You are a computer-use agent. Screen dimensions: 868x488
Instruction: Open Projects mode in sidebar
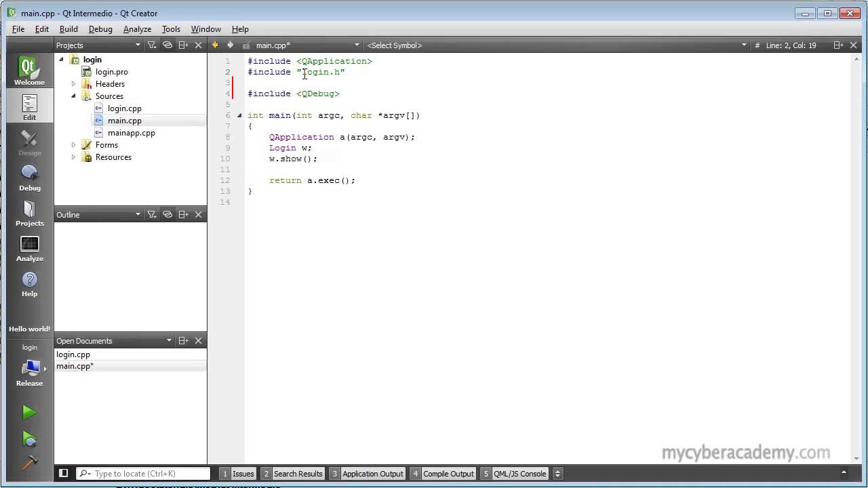pyautogui.click(x=29, y=212)
